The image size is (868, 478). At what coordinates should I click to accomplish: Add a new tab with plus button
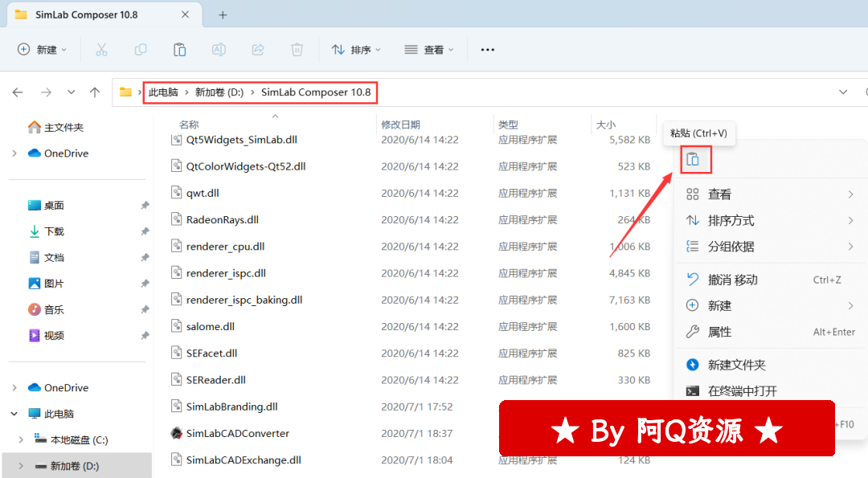click(x=223, y=15)
